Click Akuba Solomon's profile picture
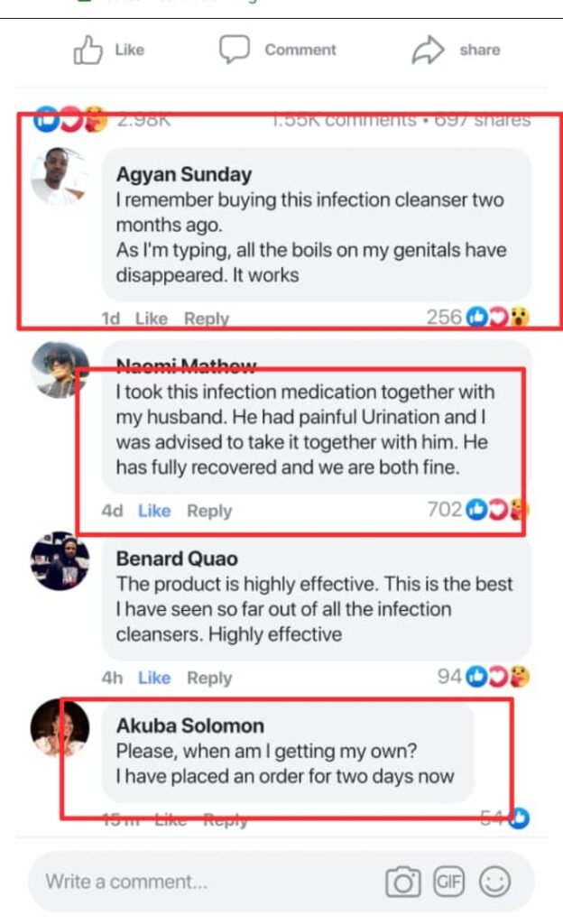Screen dimensions: 563x924 [x=60, y=727]
